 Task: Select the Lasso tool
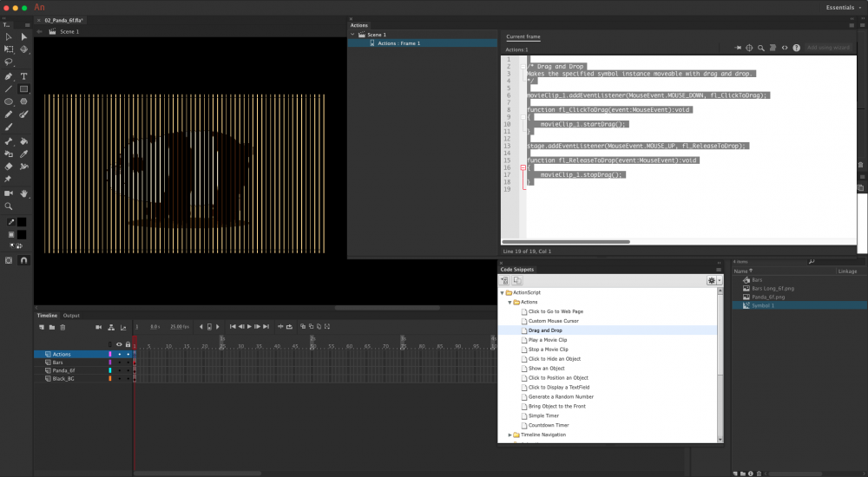pyautogui.click(x=9, y=62)
